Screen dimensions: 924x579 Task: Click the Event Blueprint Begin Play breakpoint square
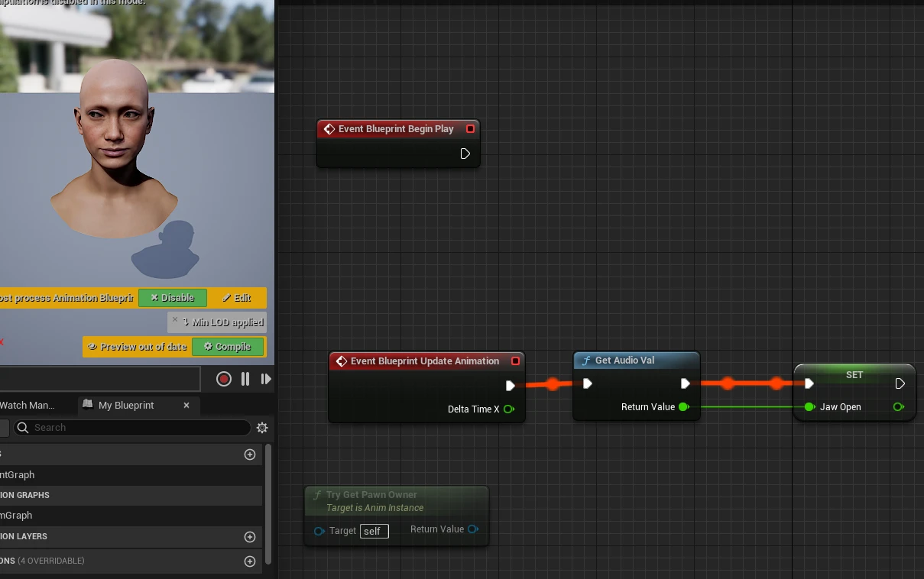(470, 129)
